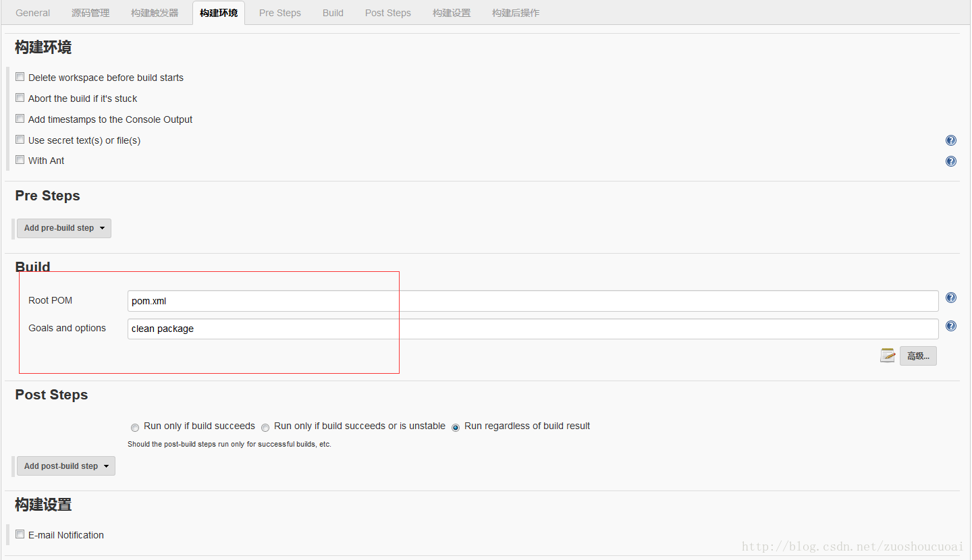The image size is (972, 560).
Task: Open help for Use secret text(s) or file(s)
Action: click(951, 140)
